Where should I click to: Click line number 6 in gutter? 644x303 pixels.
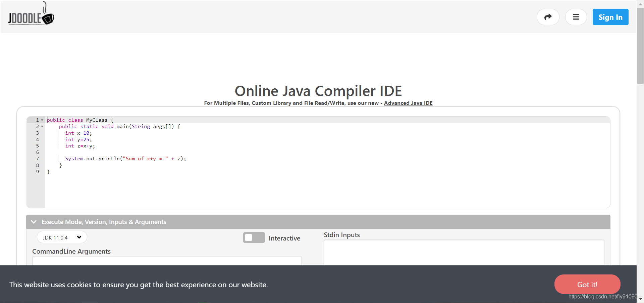point(38,152)
